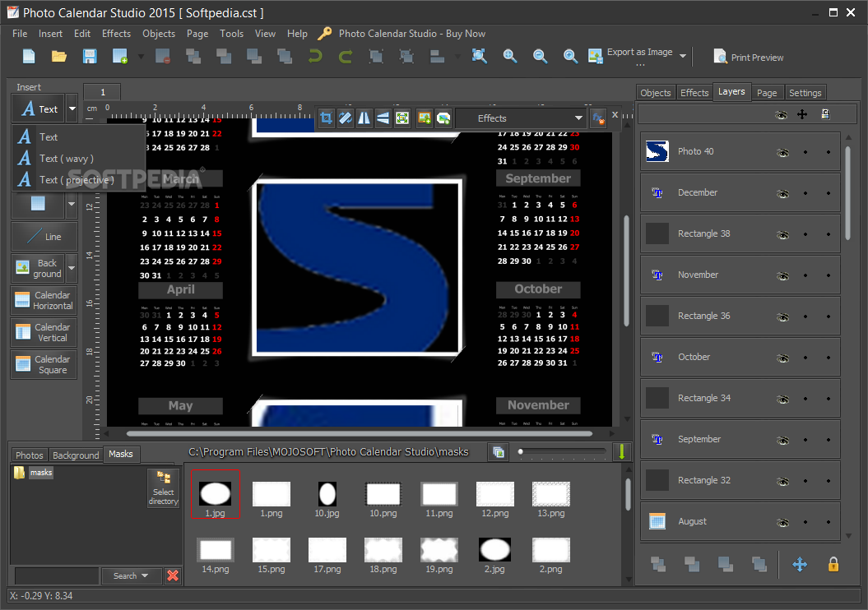Select the Crop tool above the canvas
Viewport: 868px width, 610px height.
[x=327, y=118]
